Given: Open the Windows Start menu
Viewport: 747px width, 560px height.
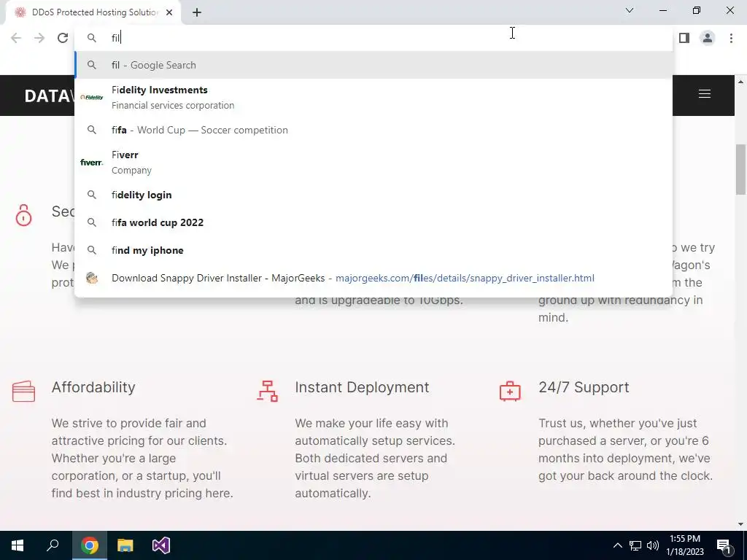Looking at the screenshot, I should coord(18,545).
